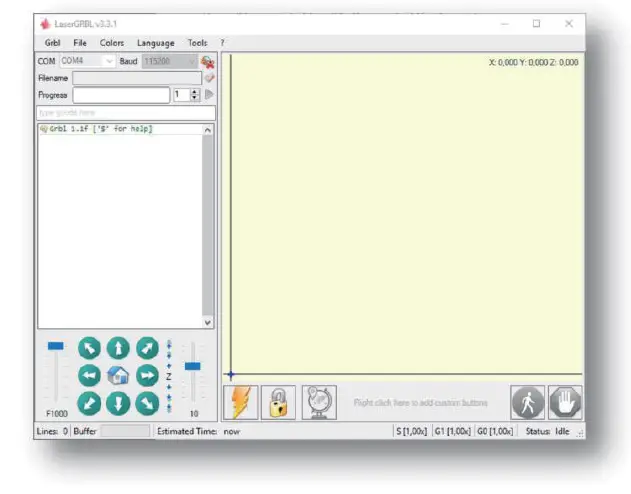Click the lightning bolt reset button
Screen dimensions: 631x494
pos(241,403)
